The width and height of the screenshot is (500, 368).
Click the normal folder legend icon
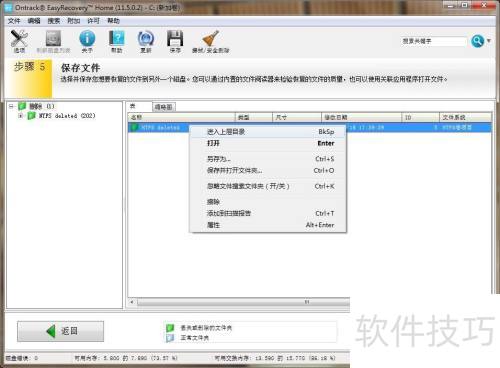170,338
